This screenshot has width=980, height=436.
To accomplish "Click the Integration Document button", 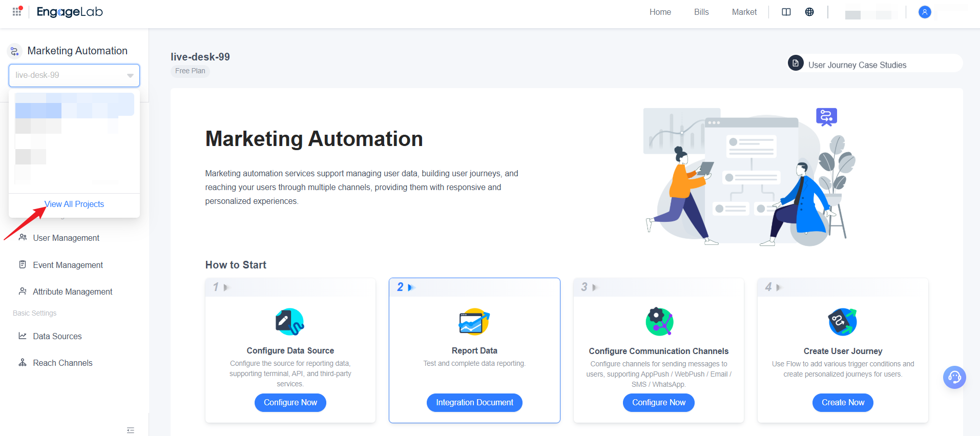I will 474,402.
